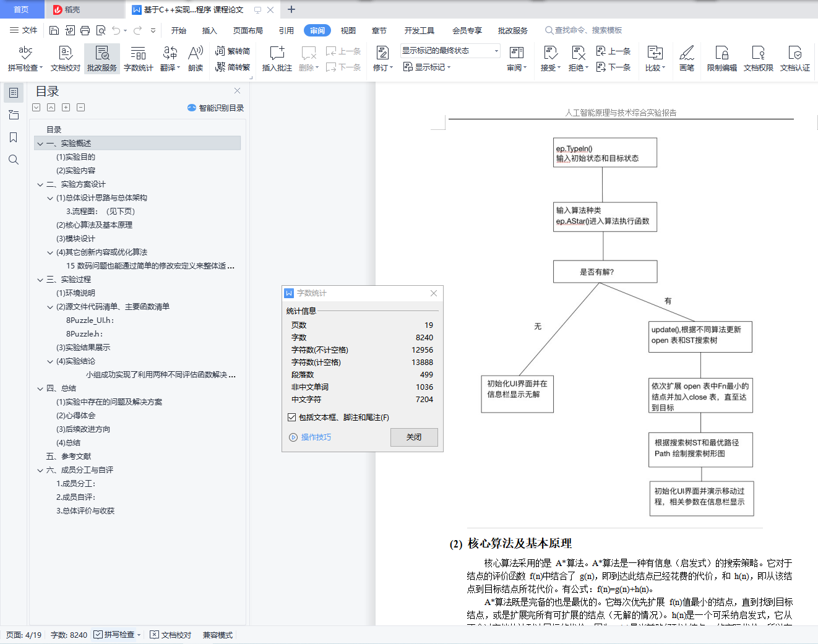Insert a comment with 插入批注

click(x=277, y=59)
